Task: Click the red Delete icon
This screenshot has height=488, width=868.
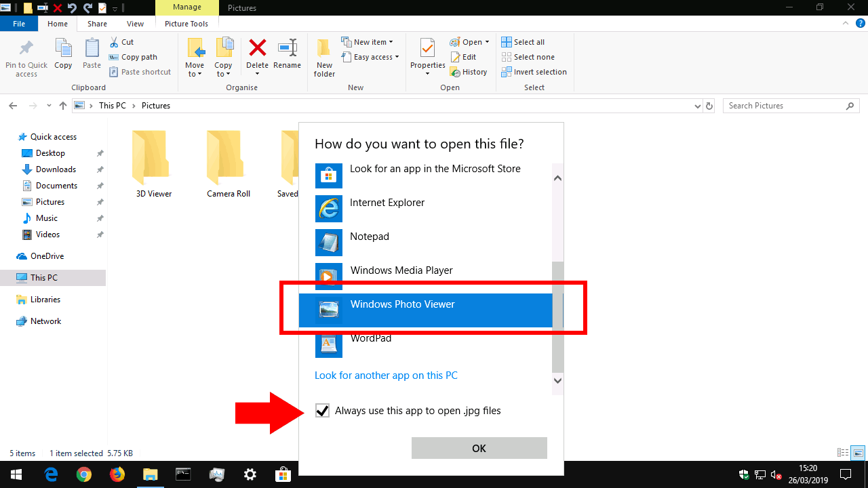Action: (x=257, y=47)
